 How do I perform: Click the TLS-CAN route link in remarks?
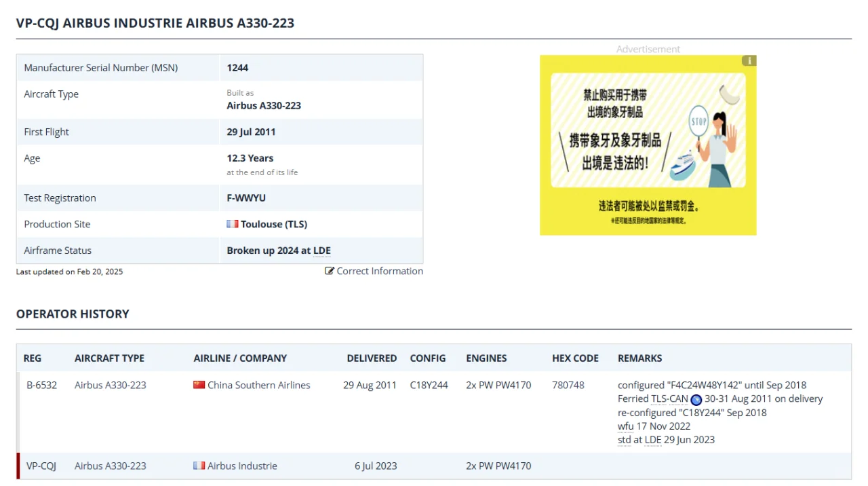pos(670,398)
